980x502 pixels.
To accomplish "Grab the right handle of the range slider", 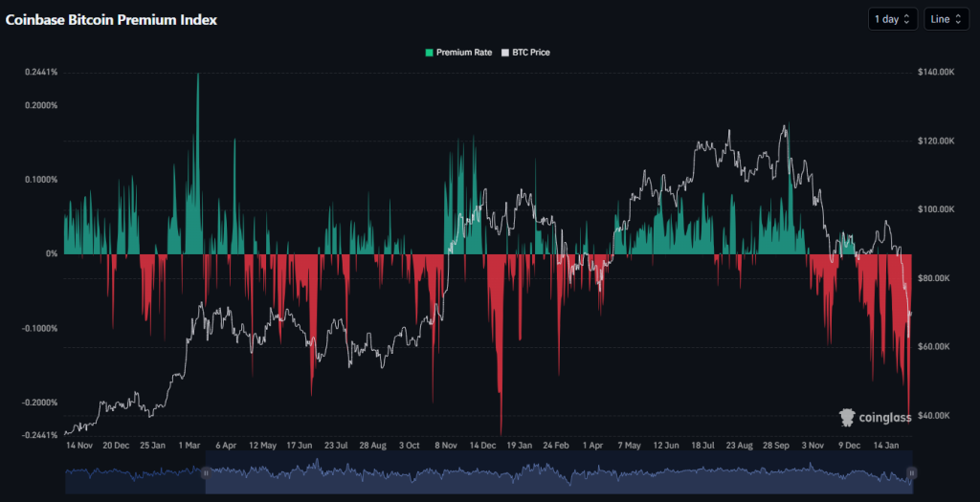I will (912, 472).
